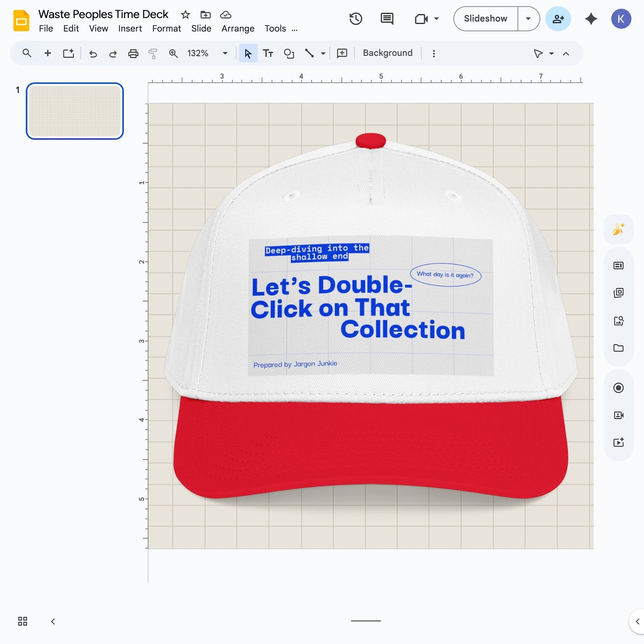644x644 pixels.
Task: Select the Line tool
Action: [309, 53]
